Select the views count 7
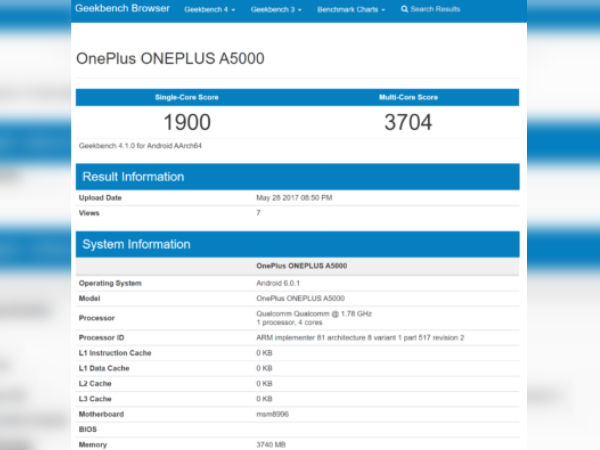The width and height of the screenshot is (600, 450). (258, 213)
